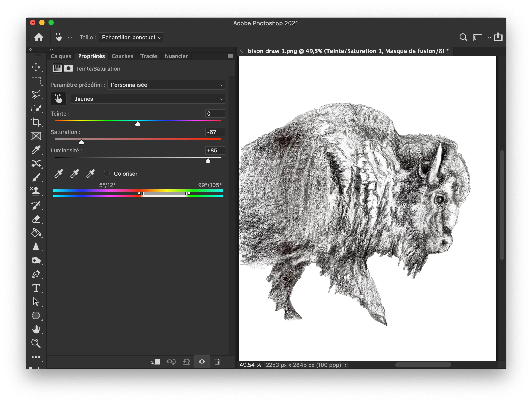Viewport: 532px width, 403px height.
Task: Open the Paramètre prédéfini dropdown
Action: click(166, 85)
